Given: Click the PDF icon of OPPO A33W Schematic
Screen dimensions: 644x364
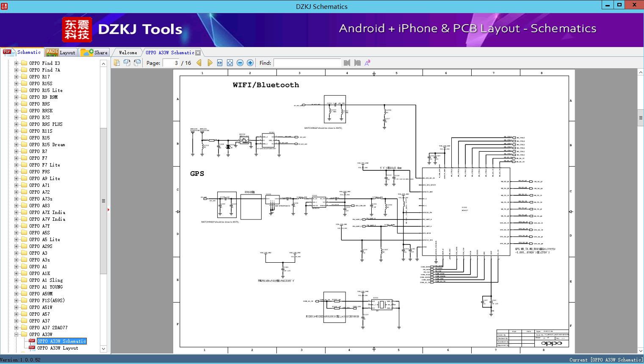Looking at the screenshot, I should click(32, 341).
